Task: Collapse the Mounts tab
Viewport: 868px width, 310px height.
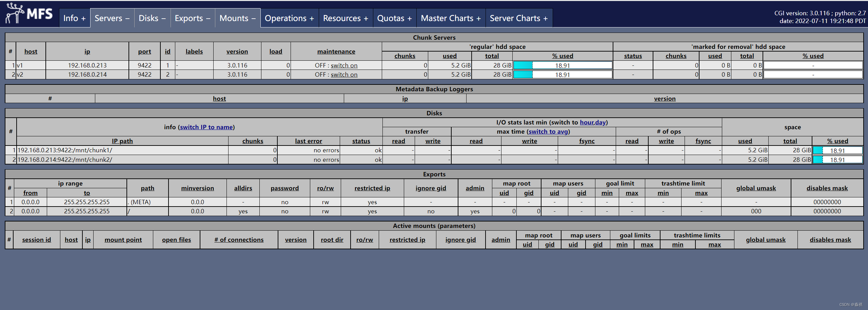Action: (238, 18)
